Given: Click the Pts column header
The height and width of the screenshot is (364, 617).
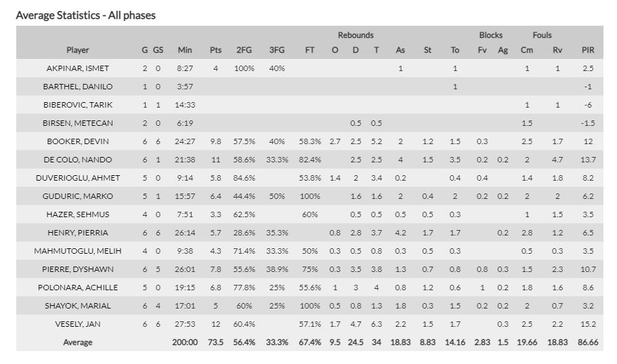Looking at the screenshot, I should (215, 50).
